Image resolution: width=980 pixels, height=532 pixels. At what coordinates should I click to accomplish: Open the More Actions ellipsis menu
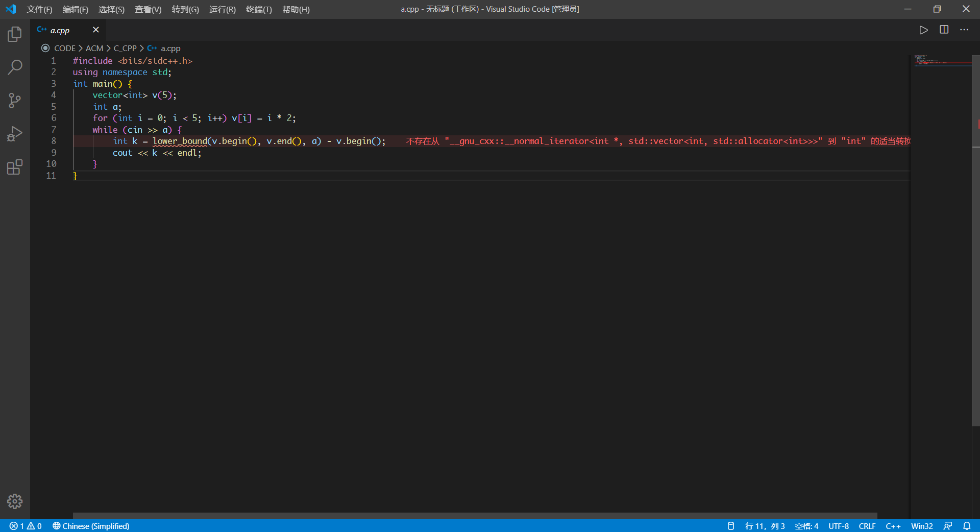(964, 30)
